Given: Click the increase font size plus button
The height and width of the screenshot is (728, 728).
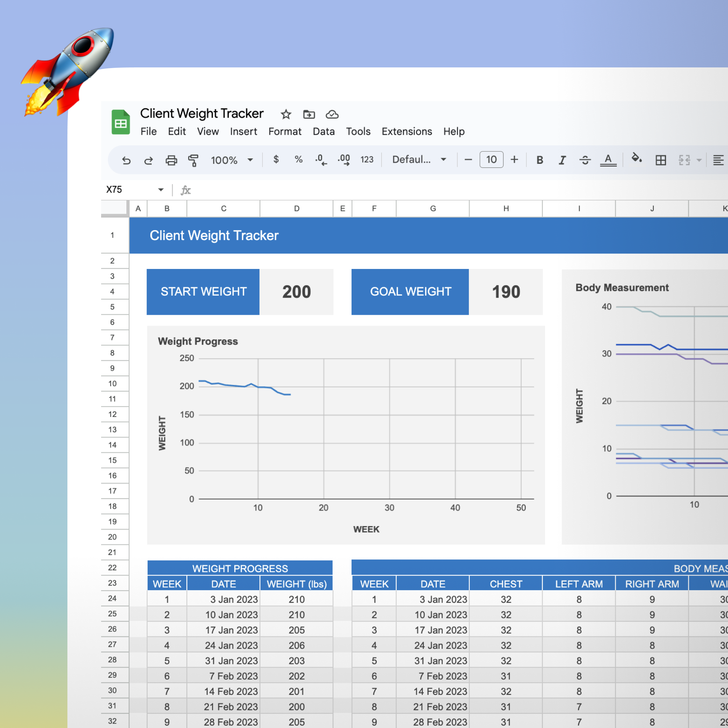Looking at the screenshot, I should pos(514,160).
